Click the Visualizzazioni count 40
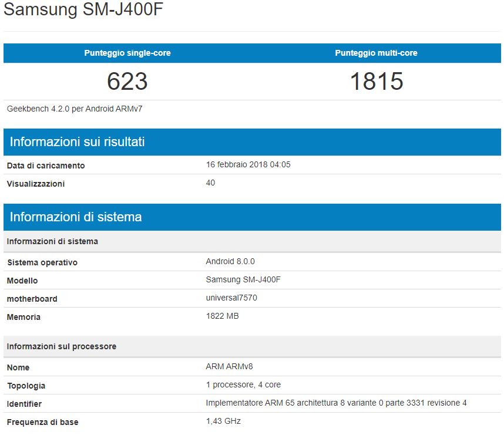Viewport: 504px width, 442px height. point(210,183)
